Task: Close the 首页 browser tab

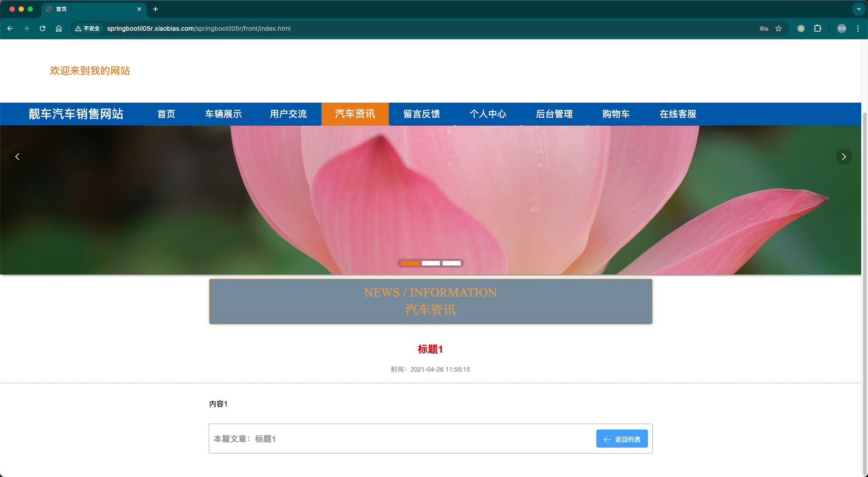Action: 139,9
